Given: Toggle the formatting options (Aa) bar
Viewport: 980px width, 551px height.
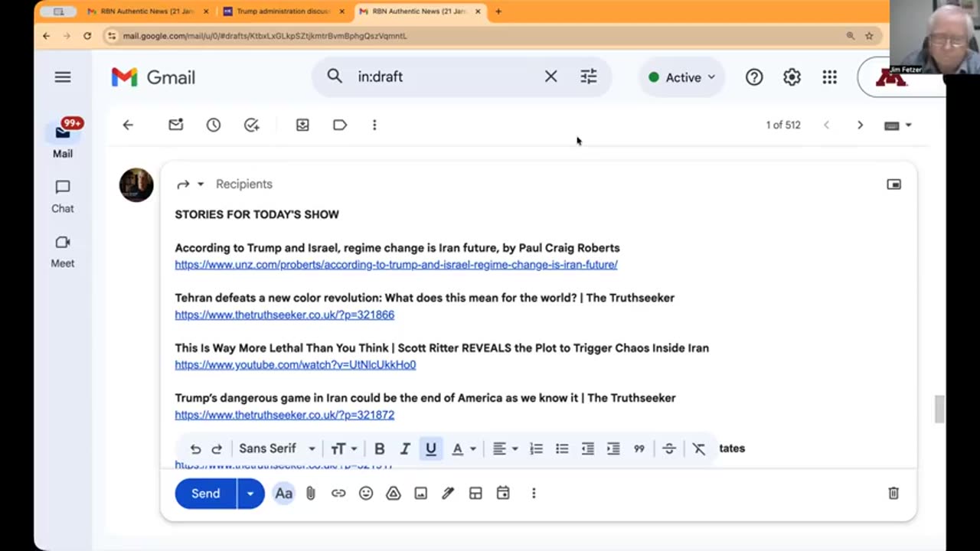Looking at the screenshot, I should [284, 494].
